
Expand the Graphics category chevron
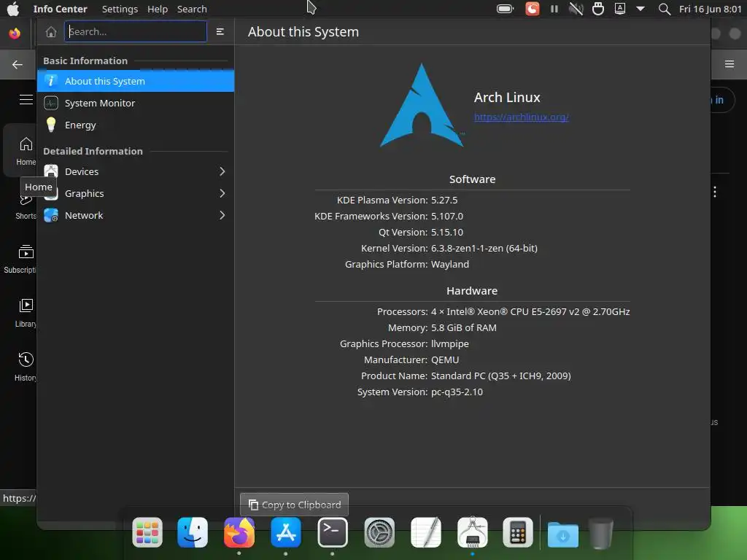coord(222,193)
